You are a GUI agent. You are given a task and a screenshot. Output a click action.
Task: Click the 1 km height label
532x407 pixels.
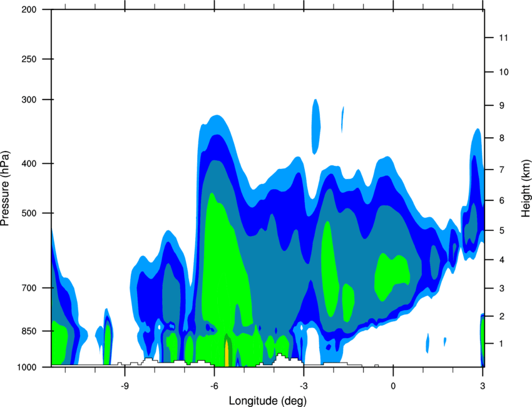click(x=502, y=344)
